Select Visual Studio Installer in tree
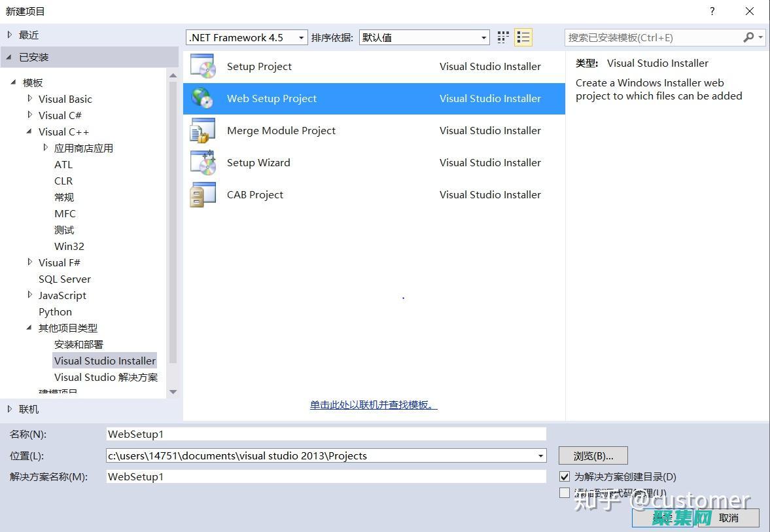 click(x=105, y=361)
